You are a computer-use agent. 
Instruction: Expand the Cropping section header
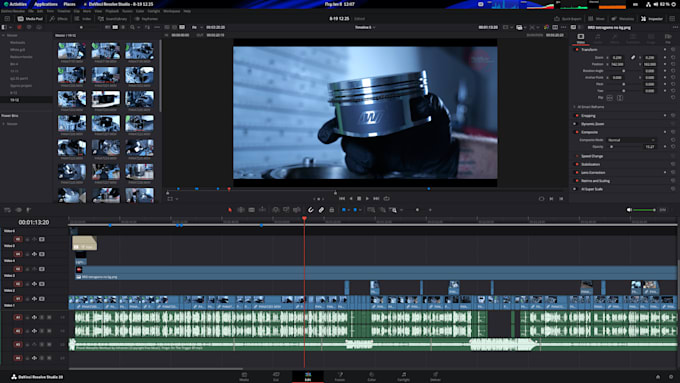[x=588, y=116]
